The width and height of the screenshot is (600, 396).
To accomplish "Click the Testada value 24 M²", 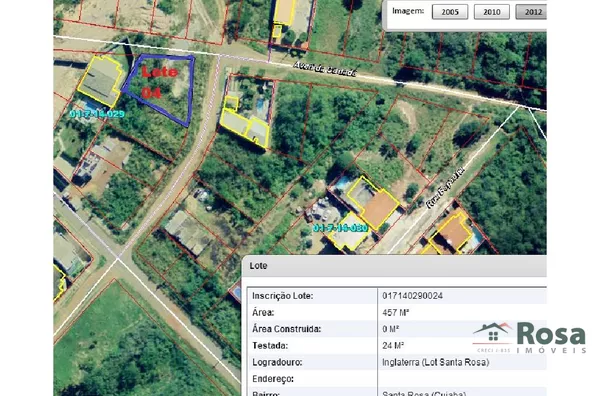I will pos(393,345).
